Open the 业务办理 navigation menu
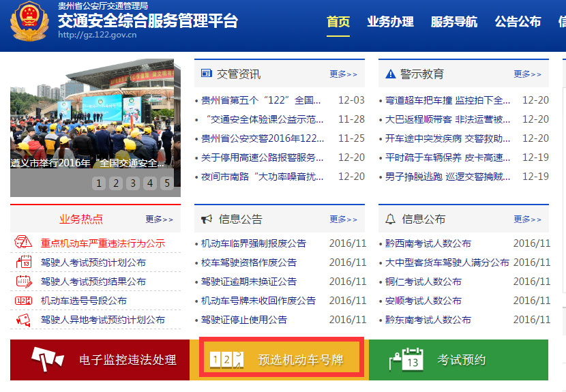The image size is (566, 392). [x=390, y=22]
